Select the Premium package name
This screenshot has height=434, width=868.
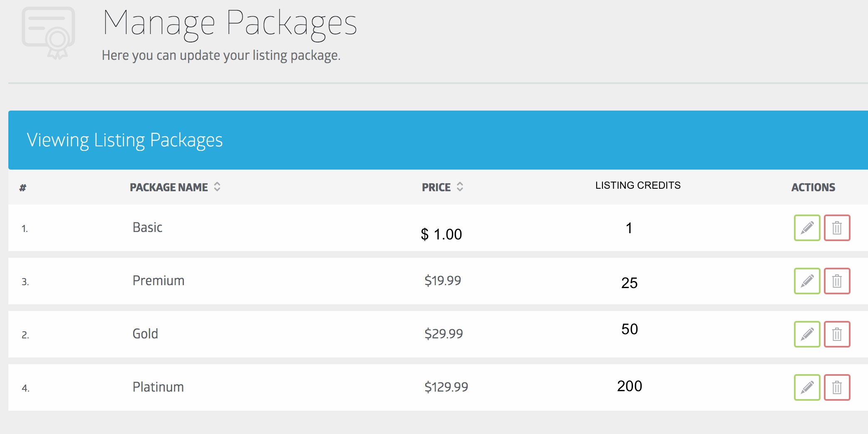158,281
